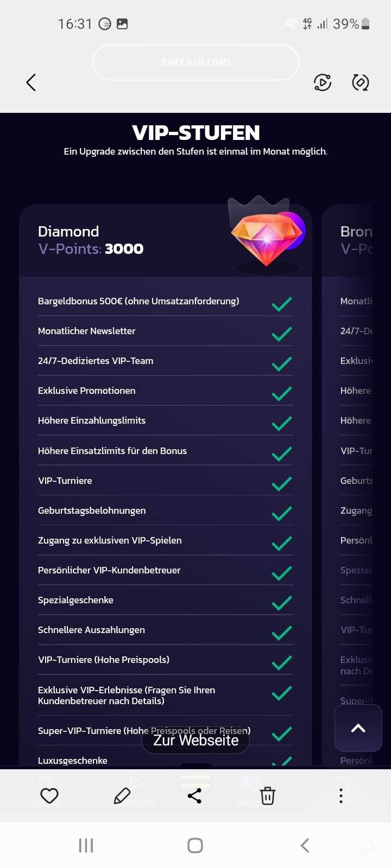Viewport: 391px width, 868px height.
Task: Tap the pencil edit icon
Action: 122,796
